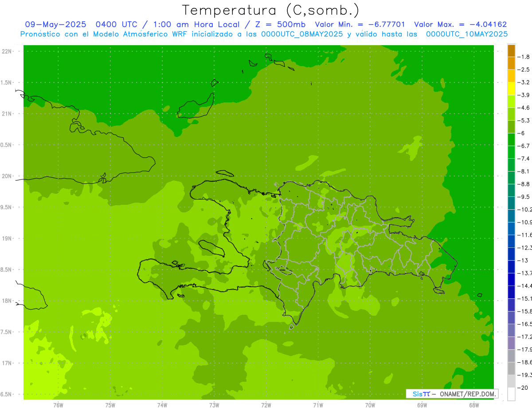The width and height of the screenshot is (532, 411).
Task: Select the '20N' latitude label
Action: coord(7,176)
